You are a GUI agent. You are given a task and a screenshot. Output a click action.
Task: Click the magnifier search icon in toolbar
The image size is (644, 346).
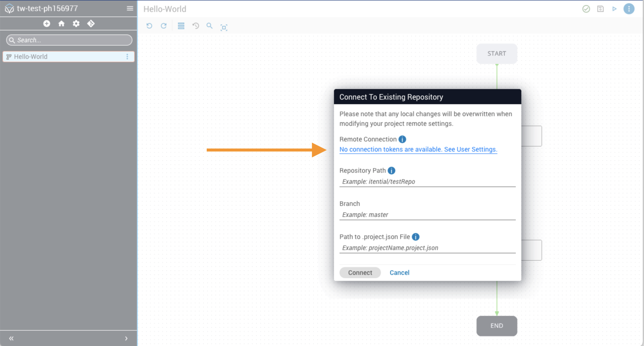tap(209, 26)
